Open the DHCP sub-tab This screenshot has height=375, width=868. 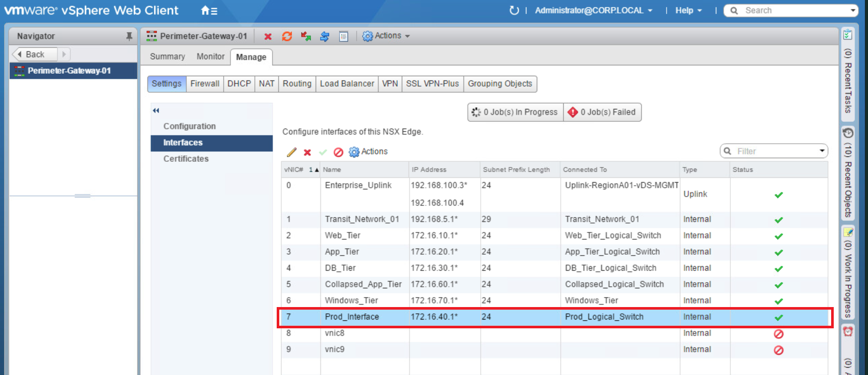[x=239, y=84]
